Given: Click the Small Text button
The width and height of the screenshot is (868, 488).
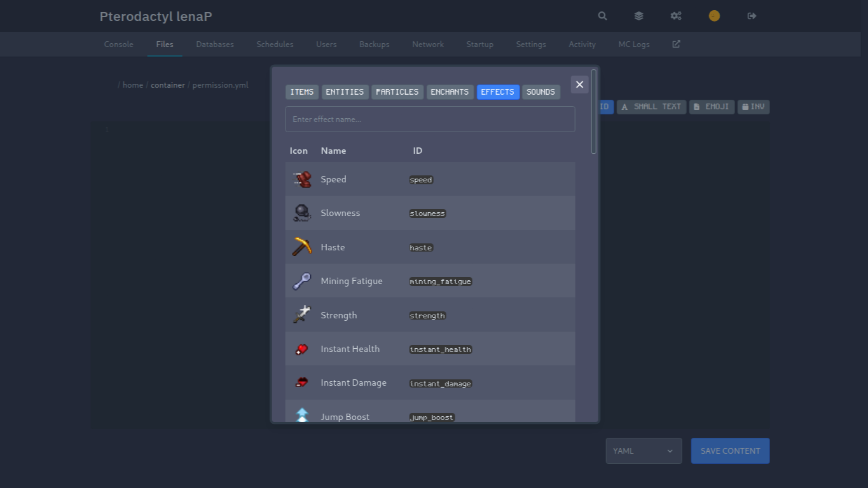Looking at the screenshot, I should (651, 107).
